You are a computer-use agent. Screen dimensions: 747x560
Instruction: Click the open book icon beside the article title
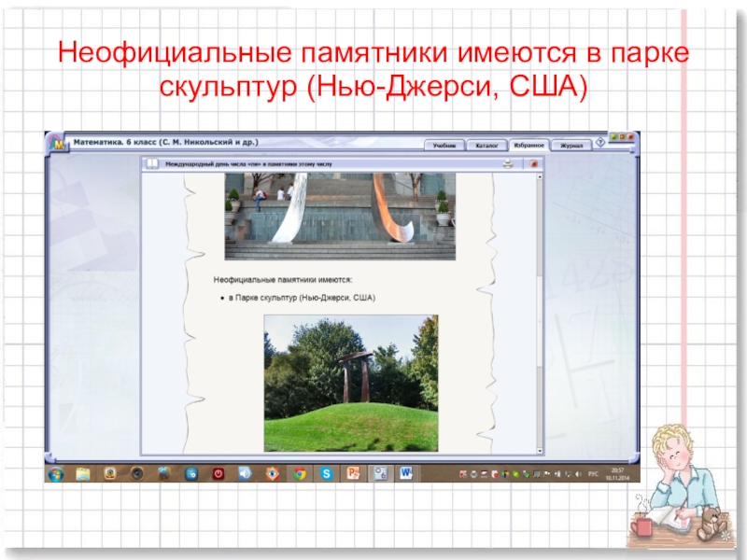coord(152,164)
